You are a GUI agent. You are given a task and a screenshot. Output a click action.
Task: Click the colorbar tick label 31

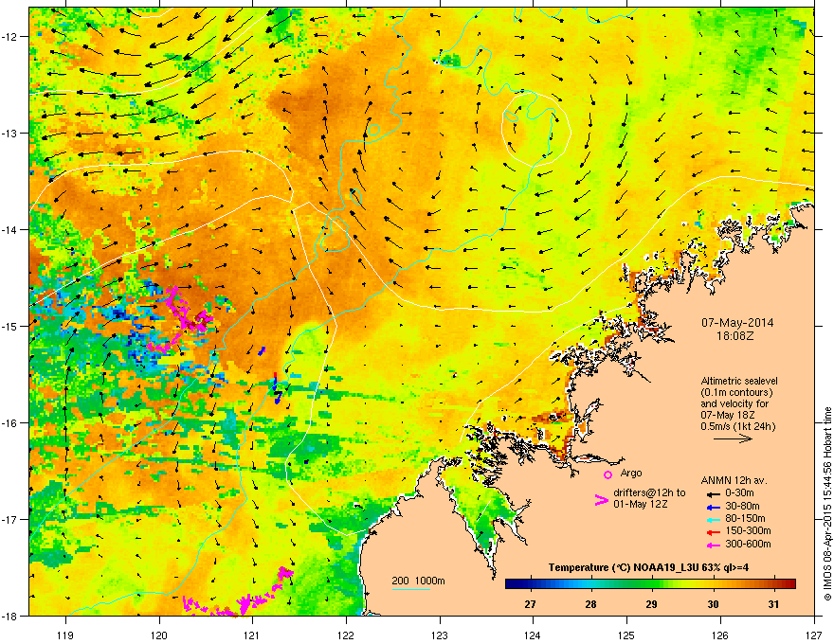pos(774,604)
